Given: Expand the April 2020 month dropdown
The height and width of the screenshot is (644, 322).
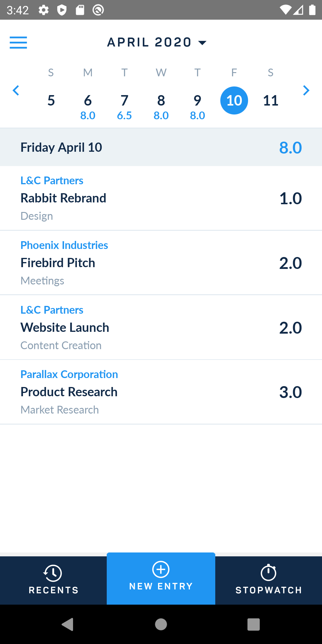Looking at the screenshot, I should [157, 42].
